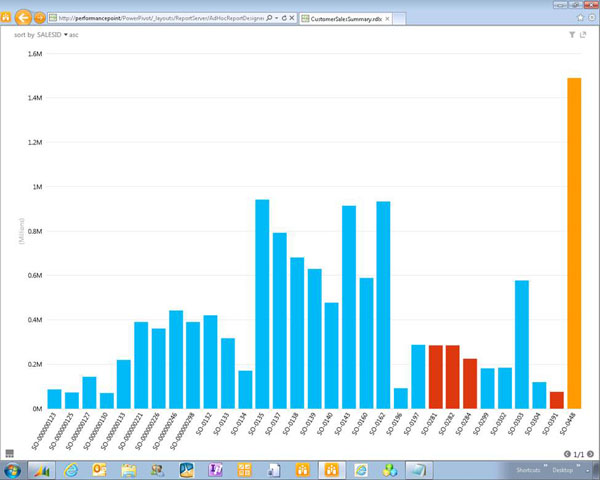Go to next page arrow near 1/1
The height and width of the screenshot is (480, 600).
tap(590, 454)
